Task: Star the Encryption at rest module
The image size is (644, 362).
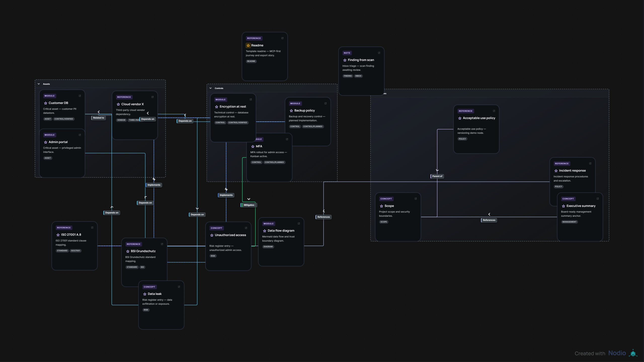Action: (217, 107)
